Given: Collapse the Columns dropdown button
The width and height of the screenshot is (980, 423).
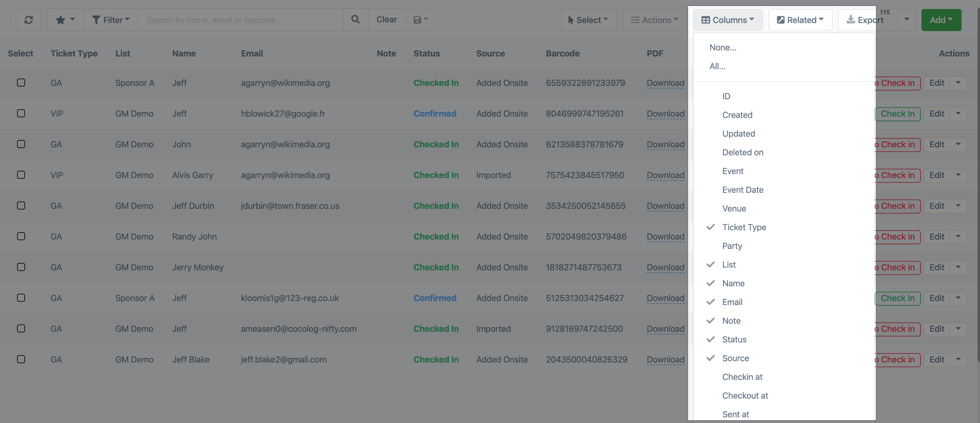Looking at the screenshot, I should click(x=727, y=20).
